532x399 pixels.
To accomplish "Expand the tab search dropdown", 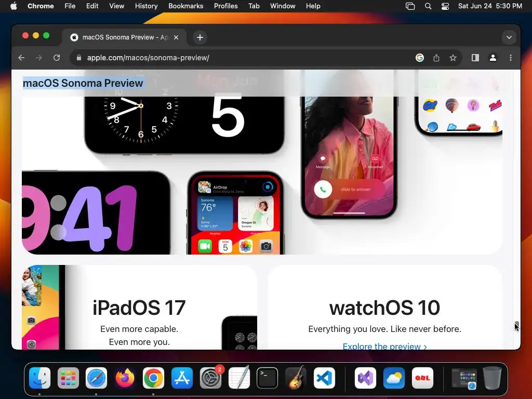I will tap(509, 37).
